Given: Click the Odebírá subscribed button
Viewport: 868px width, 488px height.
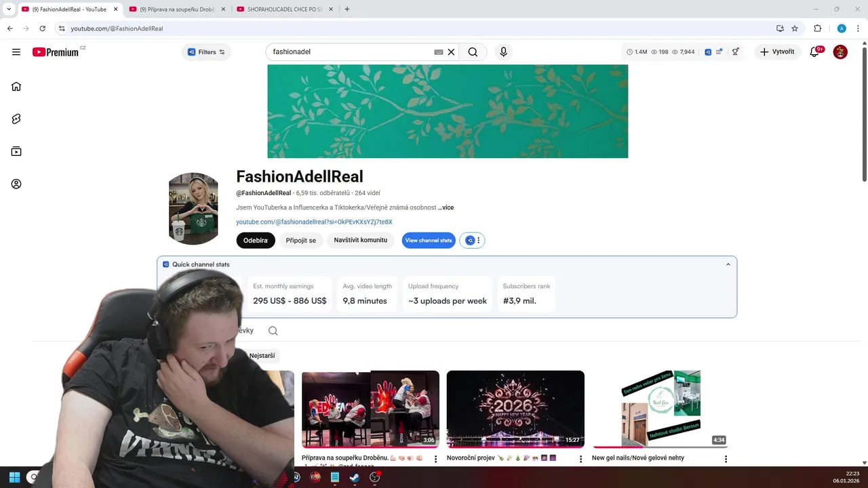Looking at the screenshot, I should tap(256, 241).
